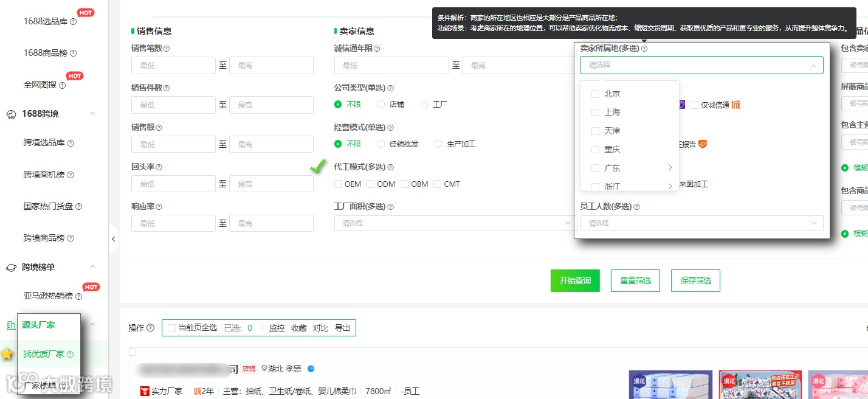Tick the ODM checkbox
Image resolution: width=868 pixels, height=399 pixels.
coord(370,184)
